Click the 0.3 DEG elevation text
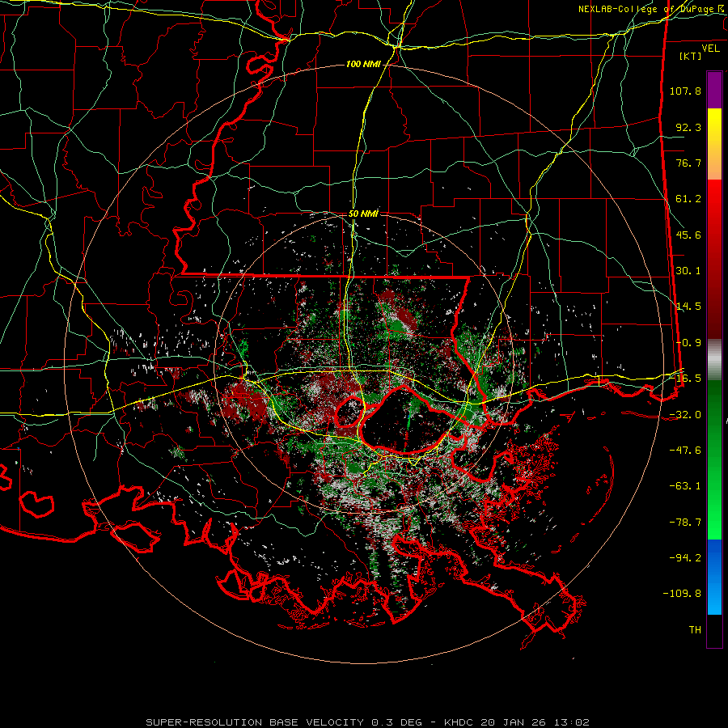 point(396,722)
